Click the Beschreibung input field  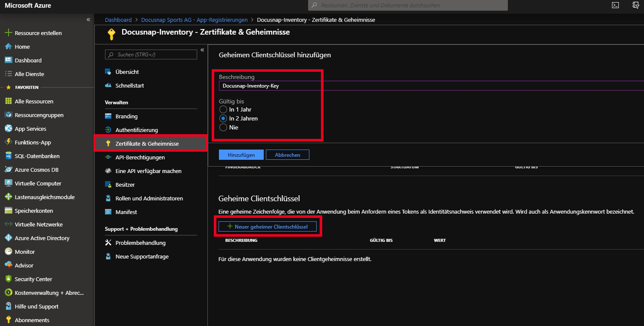coord(431,85)
